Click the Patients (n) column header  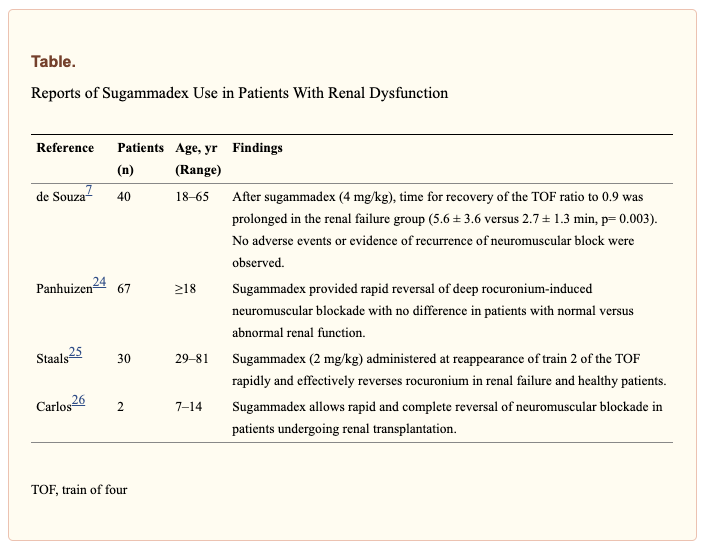click(141, 158)
